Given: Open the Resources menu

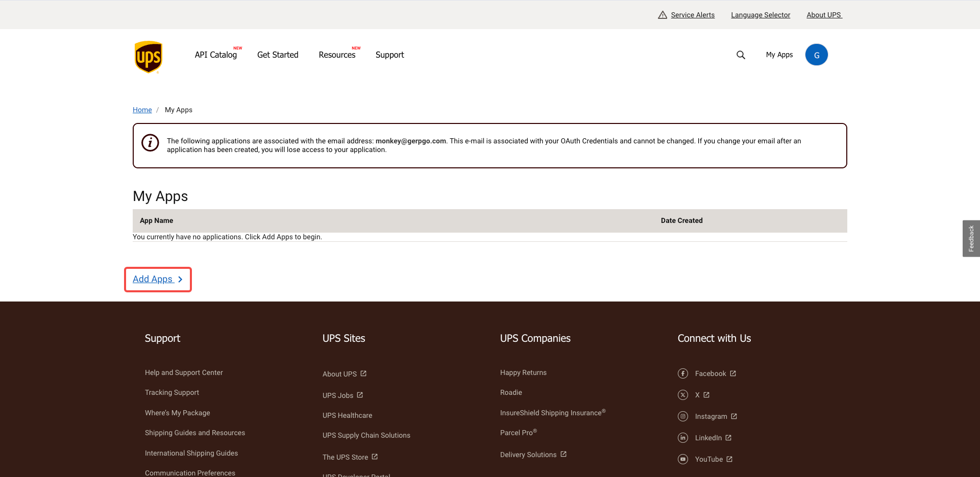Looking at the screenshot, I should click(337, 55).
